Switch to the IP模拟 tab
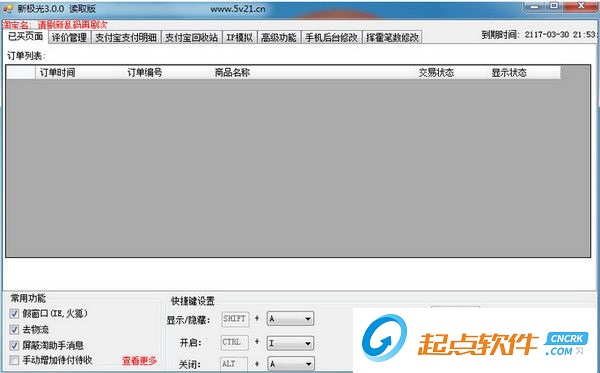600x373 pixels. point(240,37)
